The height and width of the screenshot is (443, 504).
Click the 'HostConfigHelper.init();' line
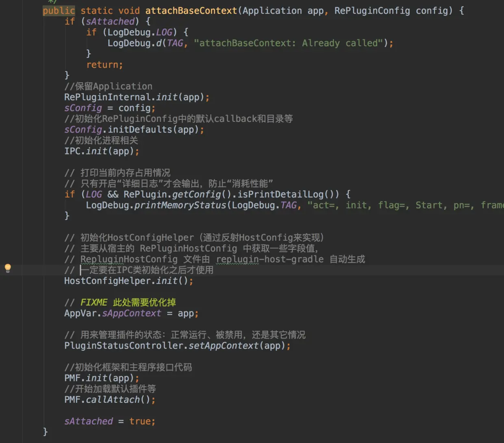[x=129, y=281]
